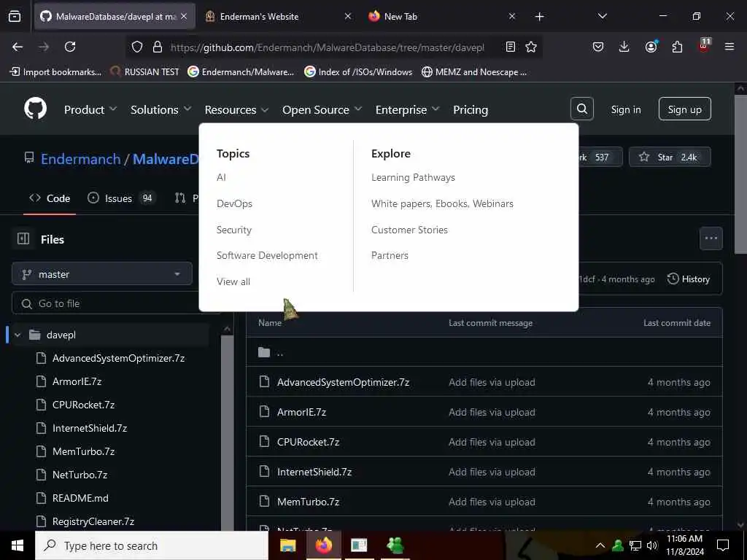Select MemTurbo.7z in the file tree
747x560 pixels.
pyautogui.click(x=83, y=451)
